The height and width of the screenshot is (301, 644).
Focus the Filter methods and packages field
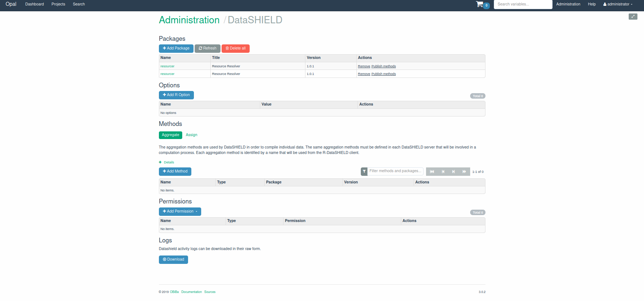click(x=395, y=171)
